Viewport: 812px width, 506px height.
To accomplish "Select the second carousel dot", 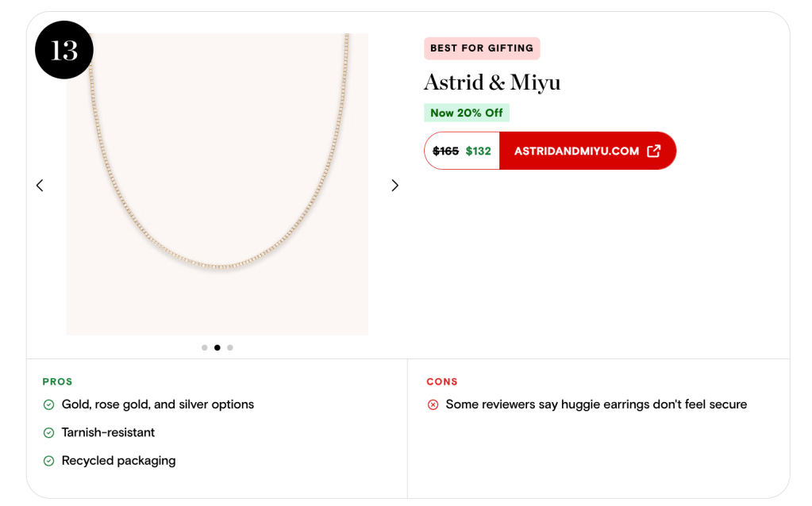I will point(217,347).
